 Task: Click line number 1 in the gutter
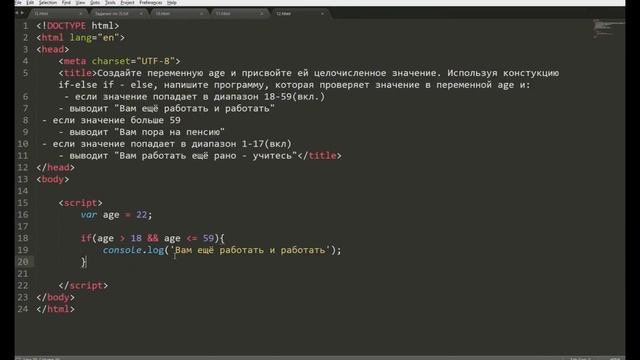25,26
